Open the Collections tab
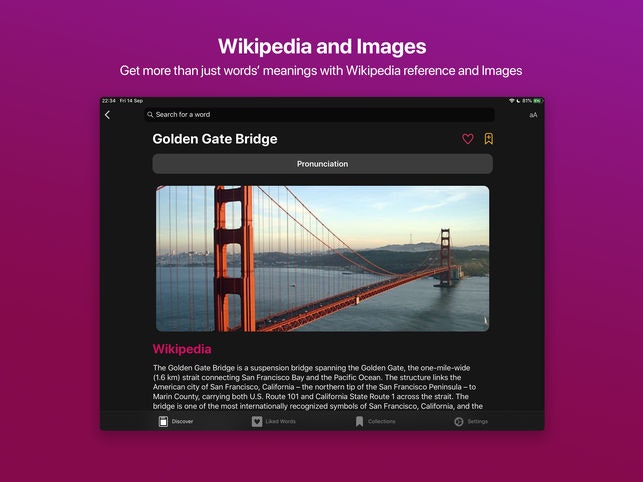 tap(375, 421)
